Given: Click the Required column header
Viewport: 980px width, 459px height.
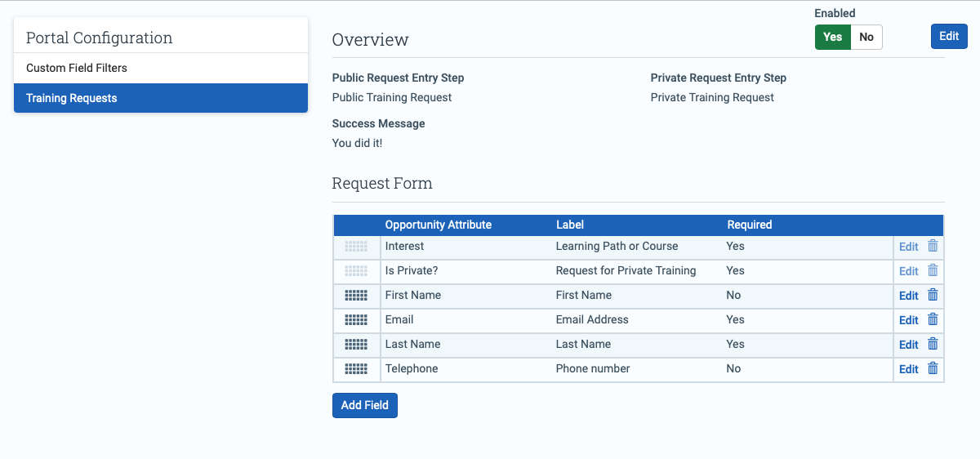Looking at the screenshot, I should [750, 225].
